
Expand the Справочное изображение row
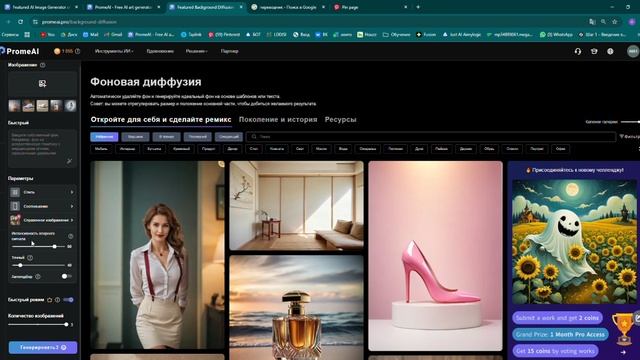(x=42, y=220)
